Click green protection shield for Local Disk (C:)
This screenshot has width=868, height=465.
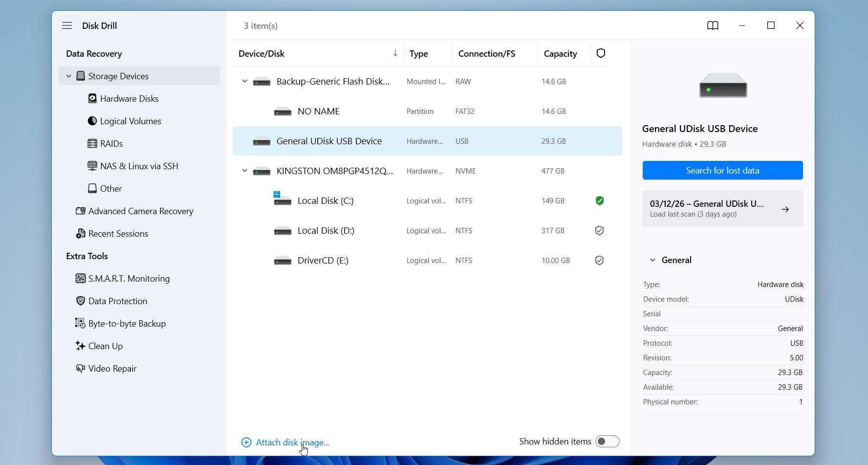click(600, 200)
